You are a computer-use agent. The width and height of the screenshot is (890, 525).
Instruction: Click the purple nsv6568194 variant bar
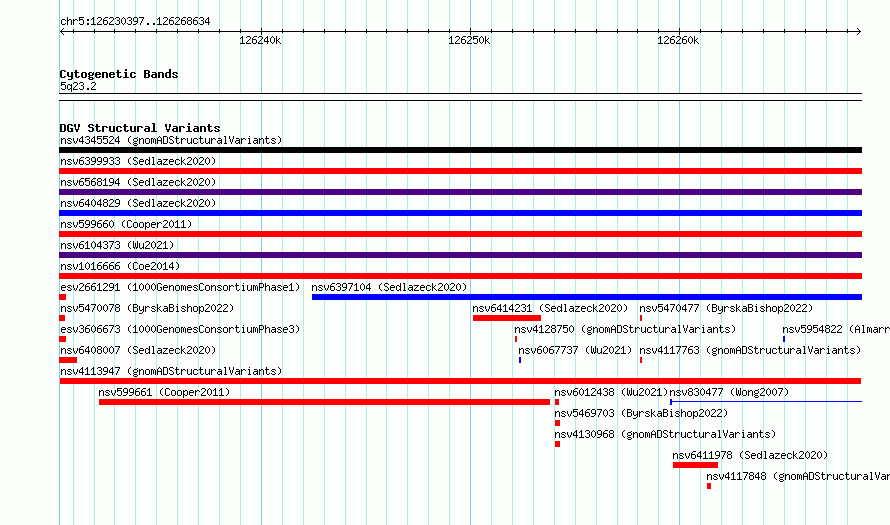click(460, 192)
